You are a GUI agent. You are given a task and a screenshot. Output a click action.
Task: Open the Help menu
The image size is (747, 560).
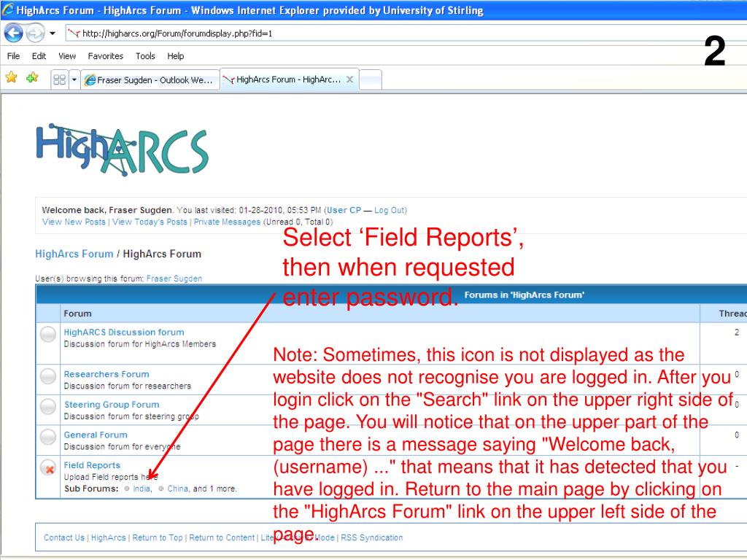175,56
